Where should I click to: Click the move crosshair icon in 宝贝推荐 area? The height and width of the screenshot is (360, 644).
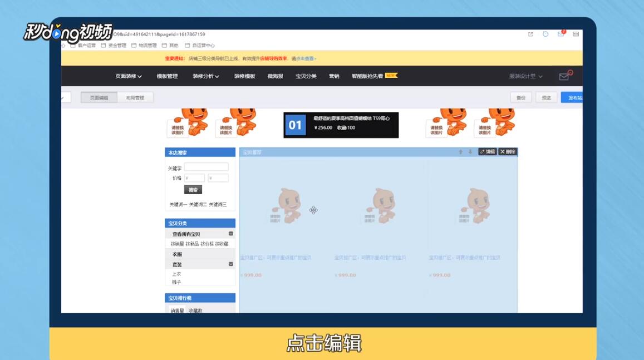click(313, 210)
